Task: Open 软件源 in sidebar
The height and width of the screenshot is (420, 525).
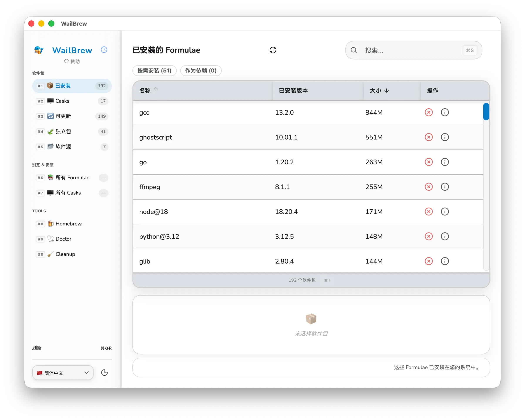Action: [72, 147]
